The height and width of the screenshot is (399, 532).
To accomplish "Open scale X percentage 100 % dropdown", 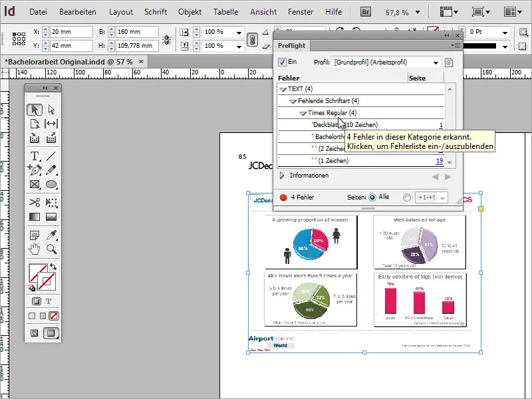I will [239, 33].
